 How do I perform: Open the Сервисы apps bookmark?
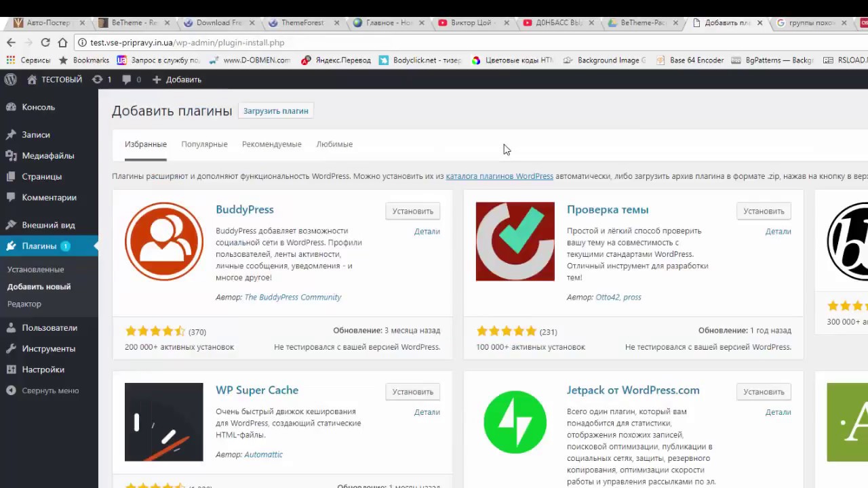tap(28, 60)
